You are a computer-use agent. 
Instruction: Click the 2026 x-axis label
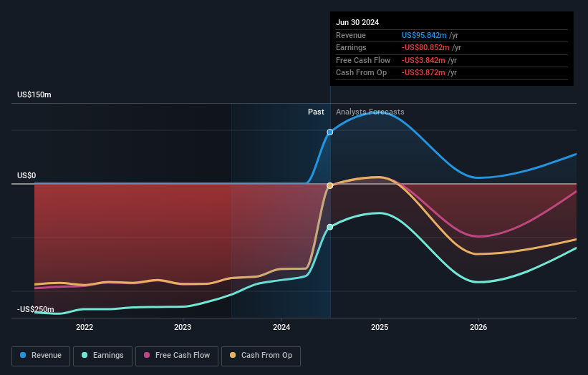coord(478,328)
